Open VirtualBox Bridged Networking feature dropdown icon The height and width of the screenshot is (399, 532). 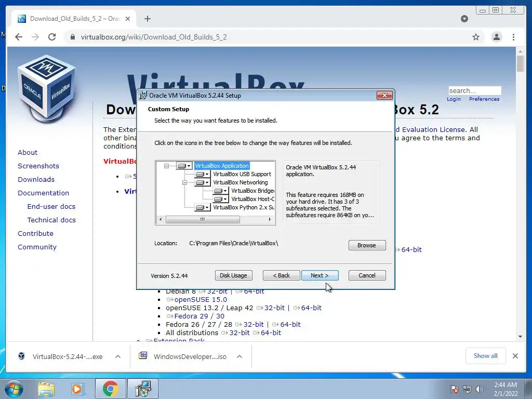tap(220, 191)
